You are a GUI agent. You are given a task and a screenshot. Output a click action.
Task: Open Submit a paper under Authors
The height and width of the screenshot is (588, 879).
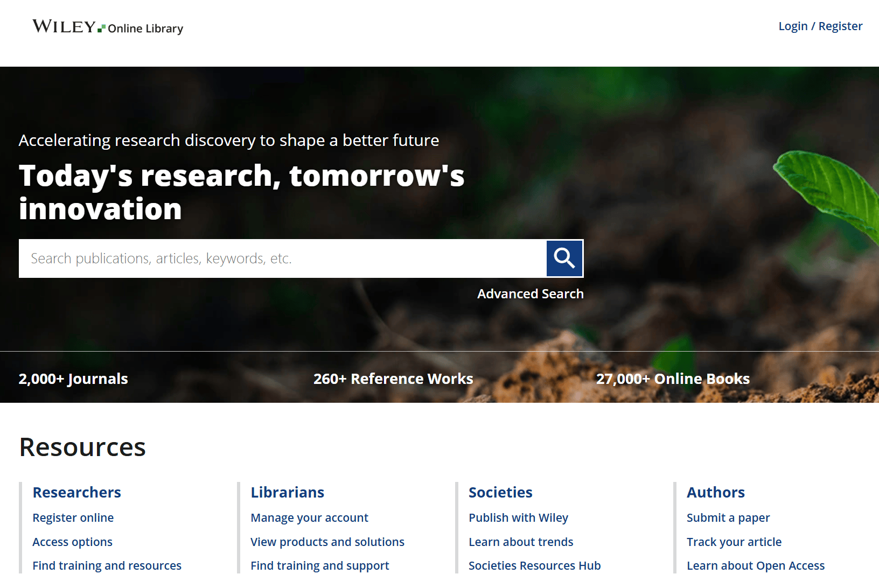point(728,517)
